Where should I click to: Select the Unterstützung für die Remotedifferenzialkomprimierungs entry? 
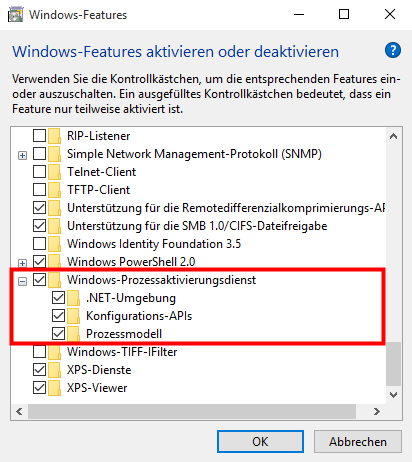(226, 208)
